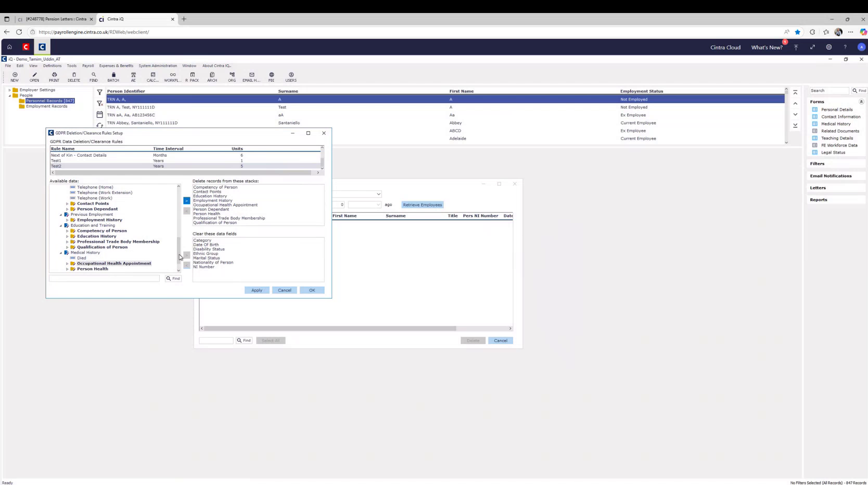Click the Apply button
Image resolution: width=868 pixels, height=485 pixels.
coord(256,290)
